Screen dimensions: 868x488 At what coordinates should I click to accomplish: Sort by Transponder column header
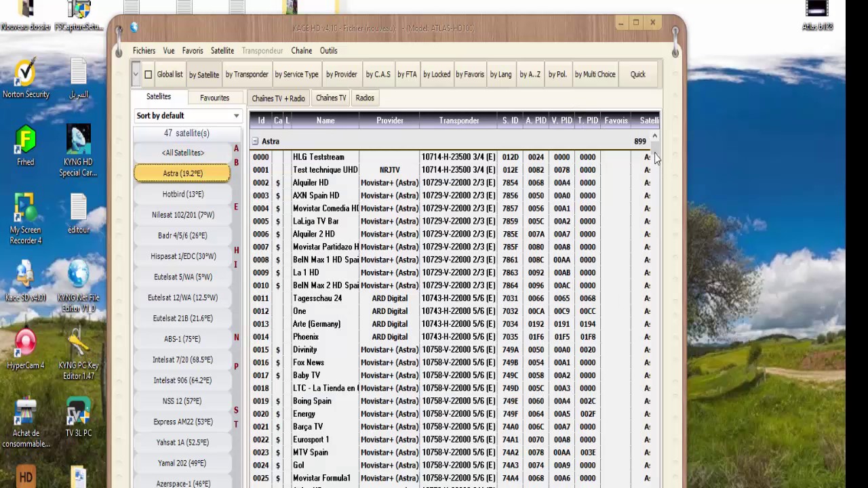coord(458,121)
